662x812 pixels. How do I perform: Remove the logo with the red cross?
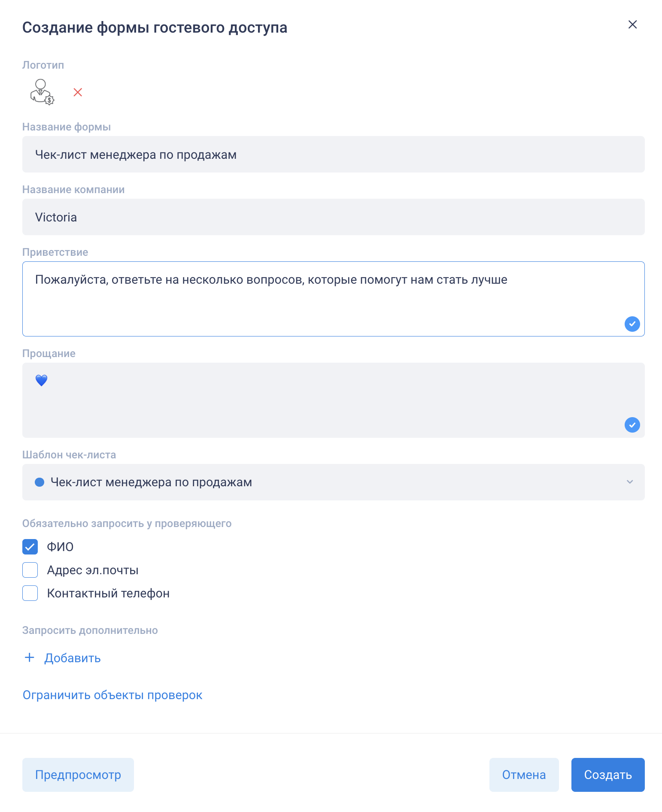[78, 92]
